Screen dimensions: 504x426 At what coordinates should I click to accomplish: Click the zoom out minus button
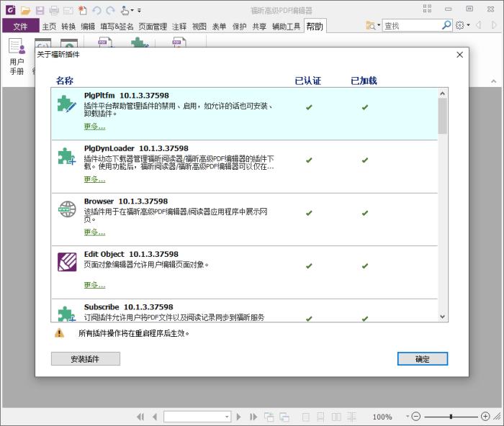(416, 417)
